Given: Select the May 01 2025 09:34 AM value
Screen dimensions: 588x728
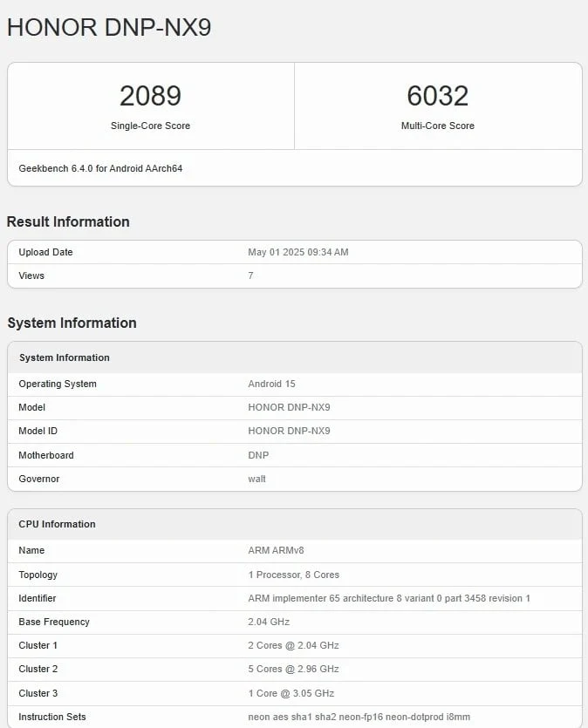Looking at the screenshot, I should coord(298,252).
